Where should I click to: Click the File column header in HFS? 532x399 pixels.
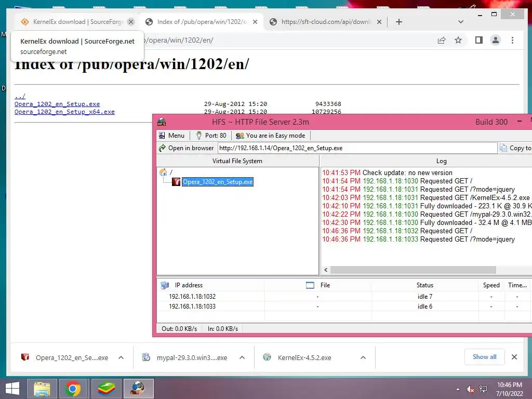(x=318, y=285)
